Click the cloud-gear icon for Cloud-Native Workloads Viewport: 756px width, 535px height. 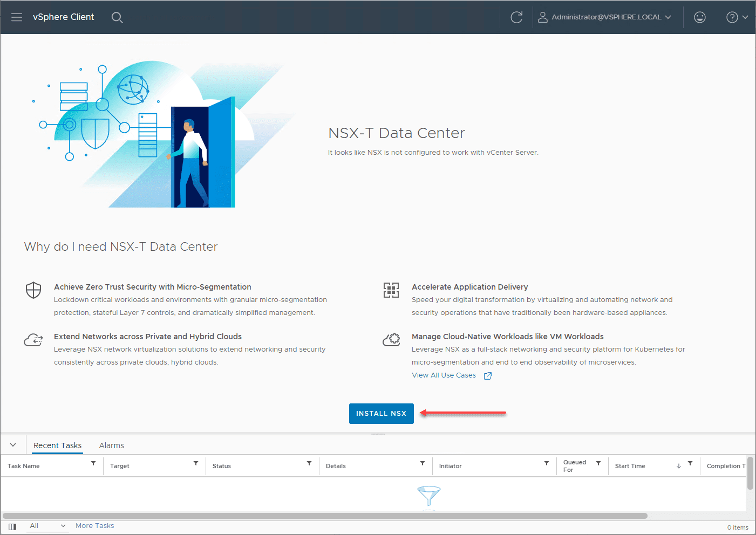pyautogui.click(x=391, y=340)
